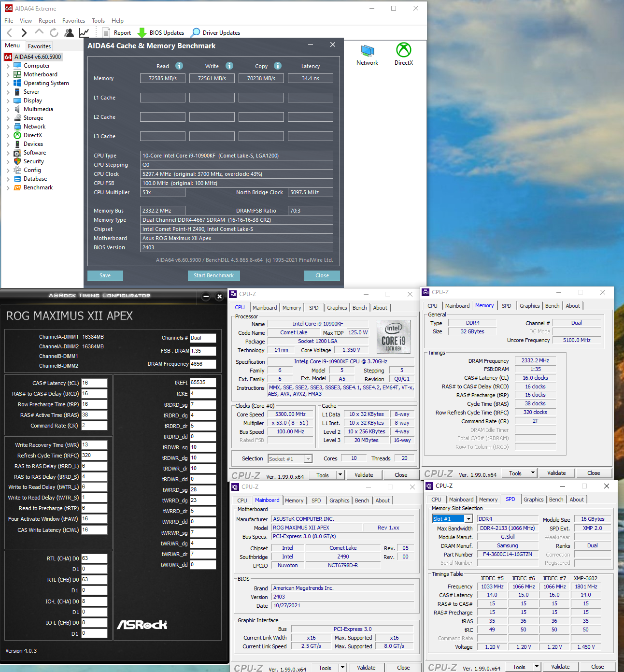Click the AIDA64 up-level arrow icon
Image resolution: width=624 pixels, height=672 pixels.
39,32
